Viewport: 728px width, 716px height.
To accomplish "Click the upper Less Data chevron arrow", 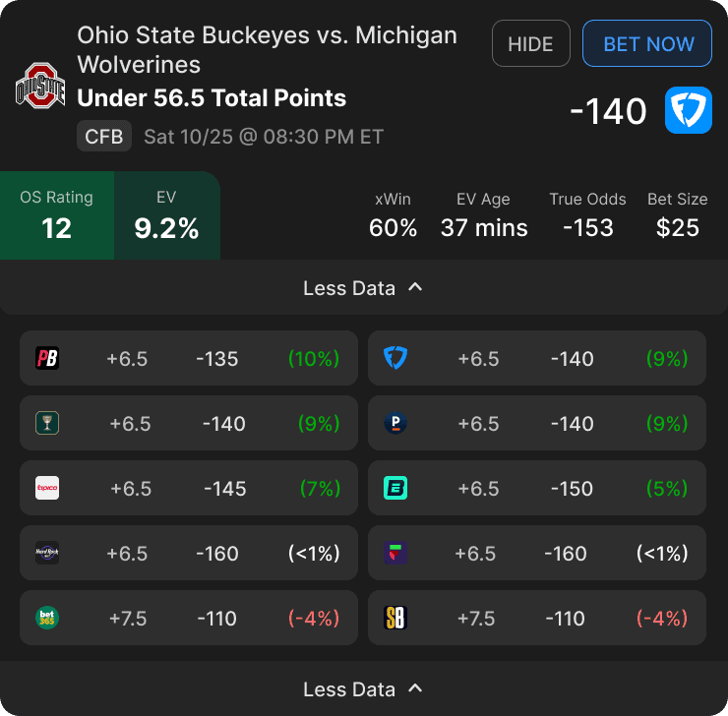I will click(415, 287).
